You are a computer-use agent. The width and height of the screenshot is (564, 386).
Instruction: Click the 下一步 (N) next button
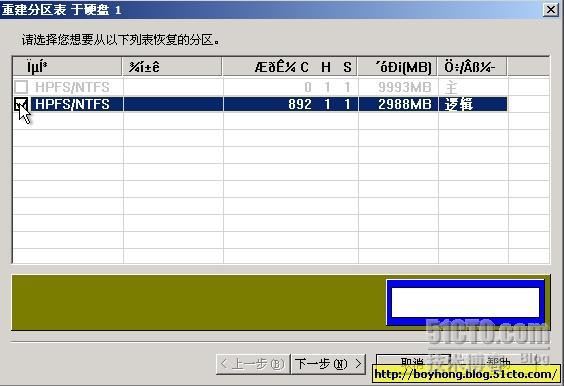tap(328, 364)
